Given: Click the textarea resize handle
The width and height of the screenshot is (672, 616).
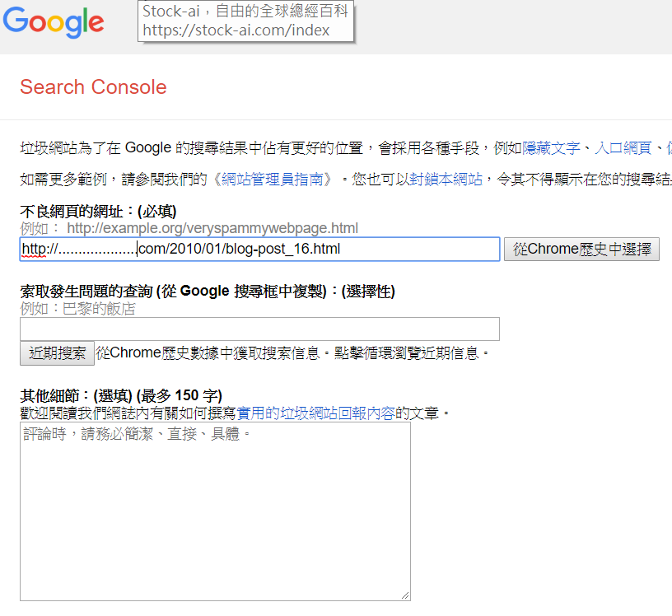Looking at the screenshot, I should coord(405,595).
